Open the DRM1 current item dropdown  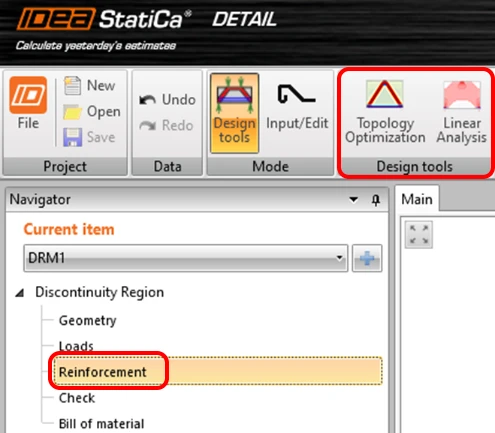click(x=185, y=258)
